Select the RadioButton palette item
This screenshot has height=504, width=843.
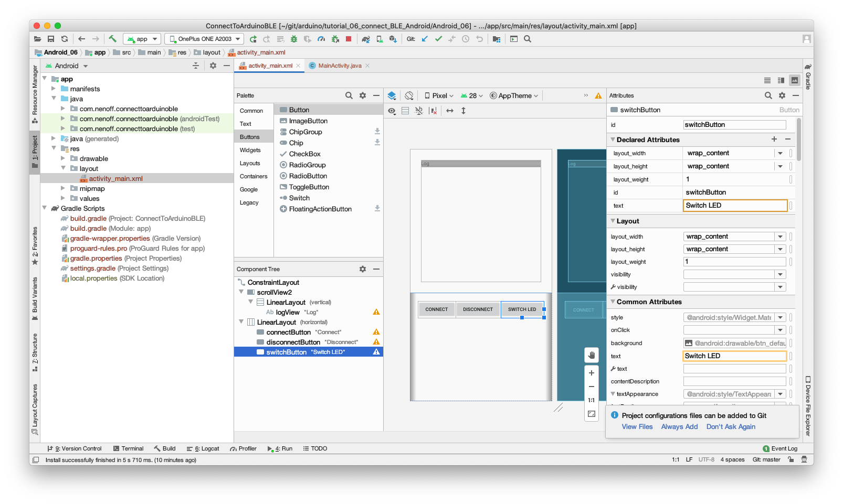308,176
